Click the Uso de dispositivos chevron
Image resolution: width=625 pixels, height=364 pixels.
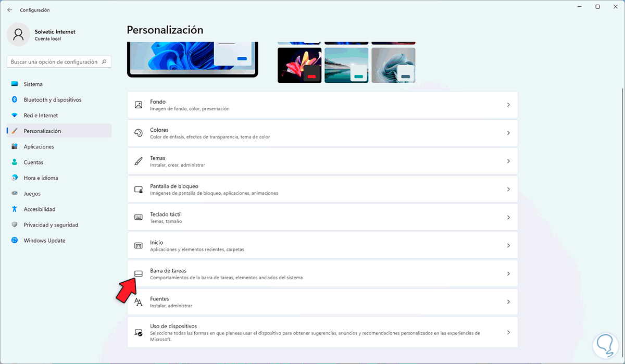508,332
